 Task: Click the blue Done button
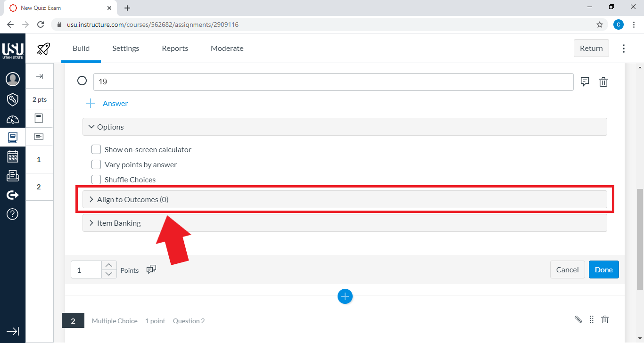pos(603,269)
